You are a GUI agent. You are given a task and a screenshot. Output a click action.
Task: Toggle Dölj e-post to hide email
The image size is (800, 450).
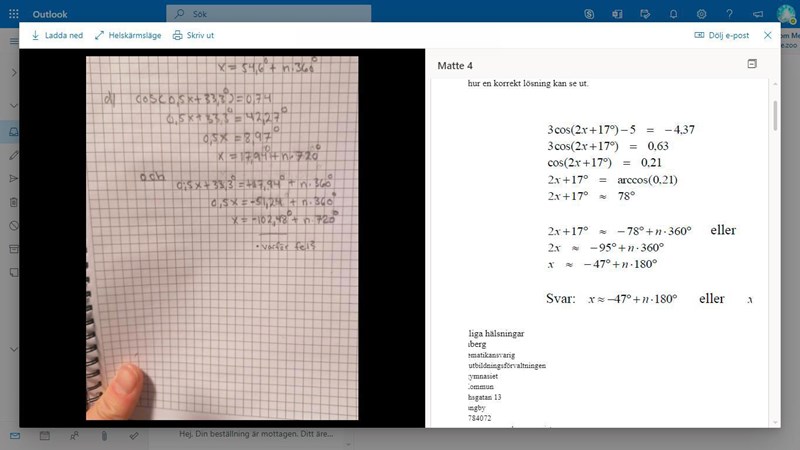(722, 35)
